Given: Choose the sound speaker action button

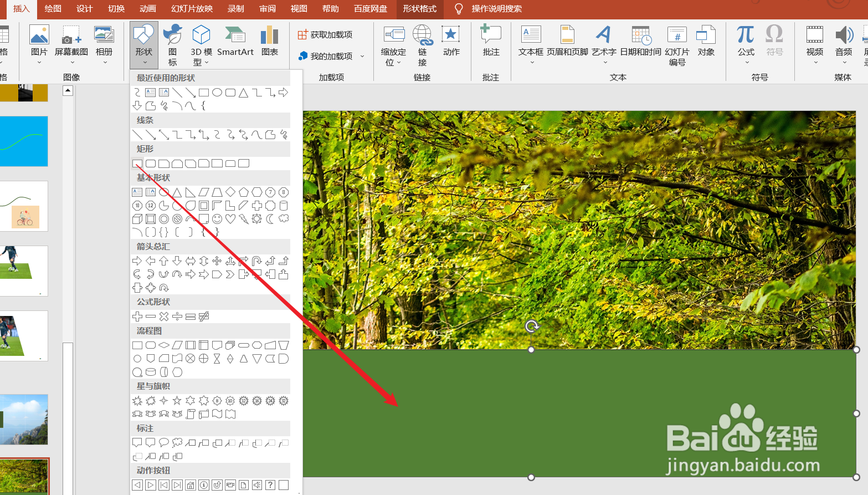Looking at the screenshot, I should (257, 485).
